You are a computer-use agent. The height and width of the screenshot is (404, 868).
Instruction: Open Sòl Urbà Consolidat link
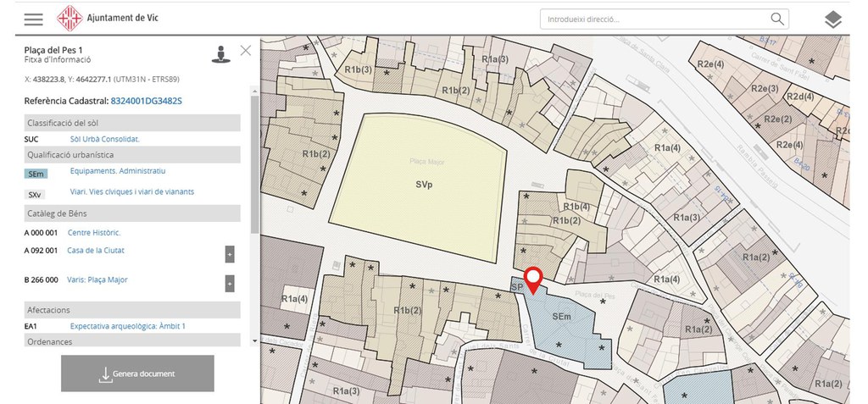(104, 139)
